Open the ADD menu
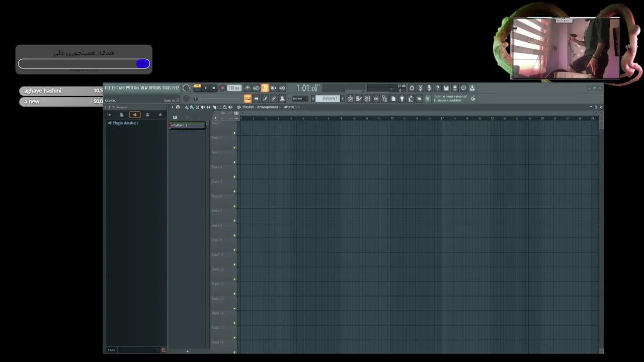The image size is (644, 362). [x=122, y=88]
